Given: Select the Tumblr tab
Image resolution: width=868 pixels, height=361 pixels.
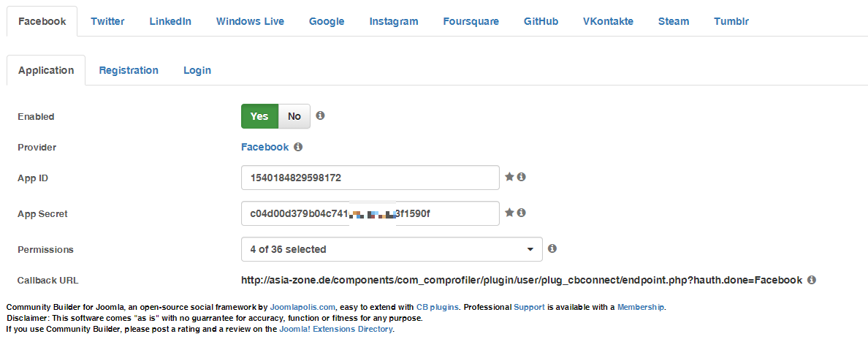Looking at the screenshot, I should click(732, 22).
